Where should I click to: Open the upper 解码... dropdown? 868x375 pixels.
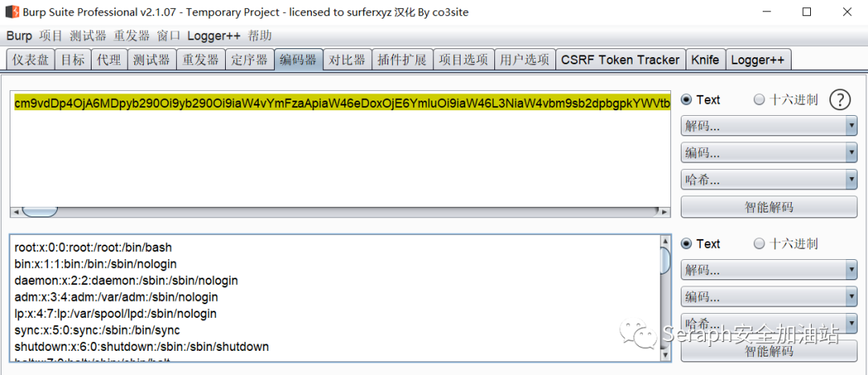(x=769, y=126)
